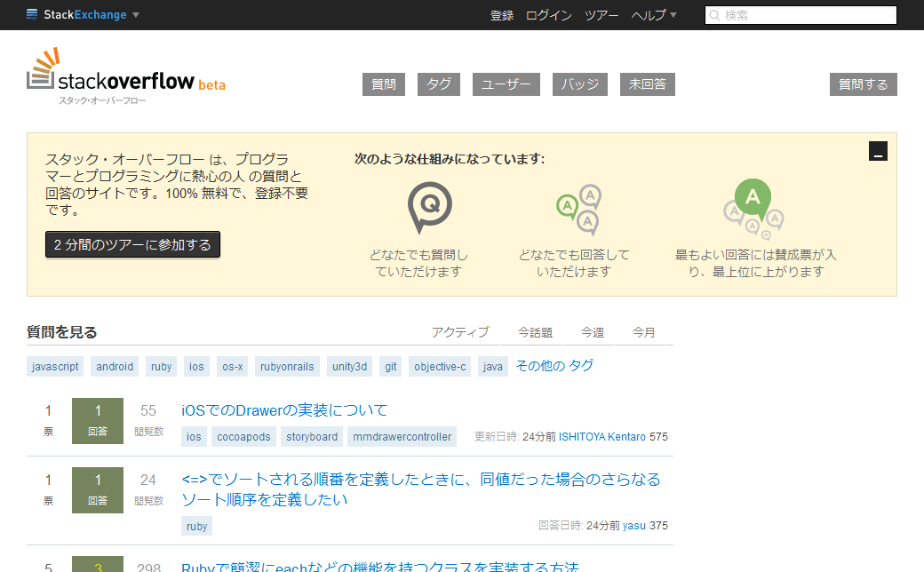
Task: Select the アクティブ sort tab
Action: pyautogui.click(x=460, y=332)
